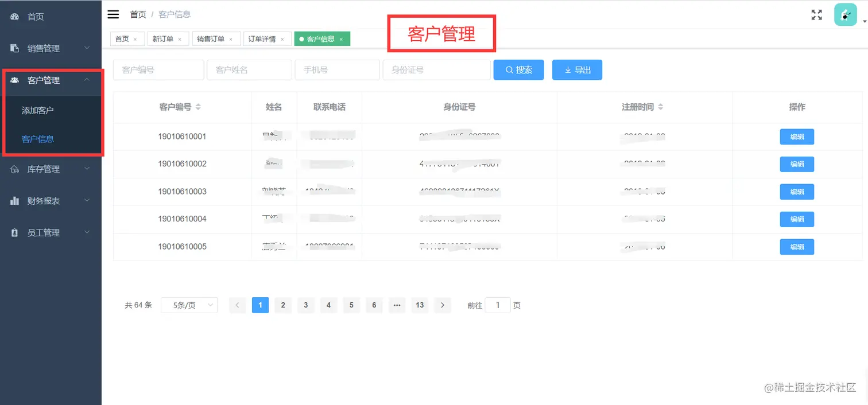
Task: Click the 首页 breadcrumb link
Action: (138, 14)
